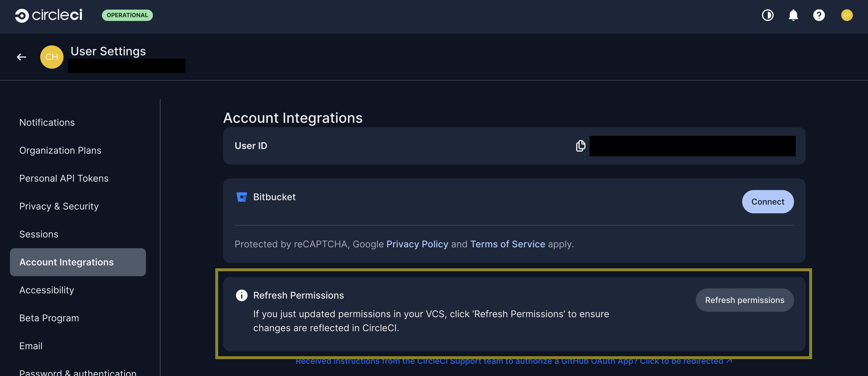Image resolution: width=868 pixels, height=376 pixels.
Task: Open the CH user avatar menu in header
Action: (x=847, y=15)
